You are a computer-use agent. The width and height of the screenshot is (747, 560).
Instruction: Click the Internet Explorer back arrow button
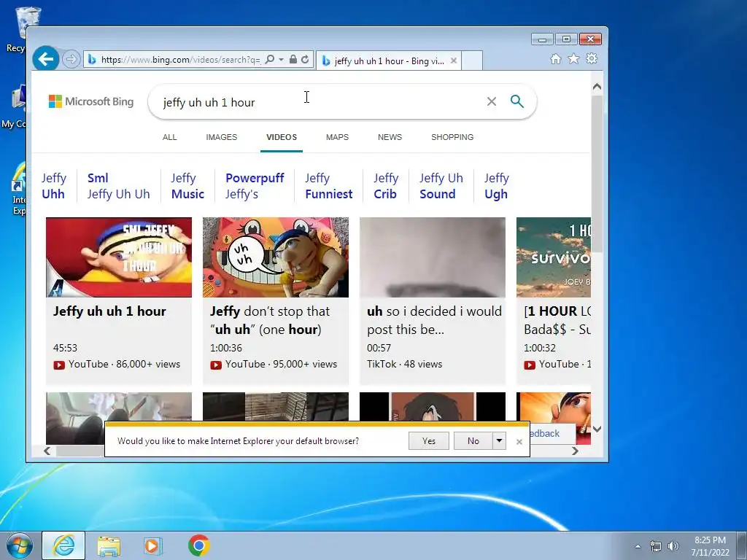[x=46, y=59]
